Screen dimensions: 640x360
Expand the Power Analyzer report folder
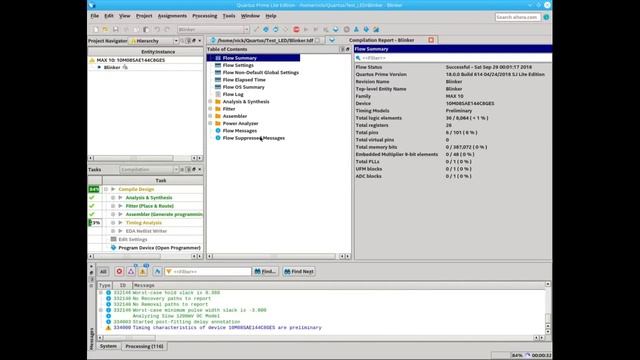tap(211, 123)
